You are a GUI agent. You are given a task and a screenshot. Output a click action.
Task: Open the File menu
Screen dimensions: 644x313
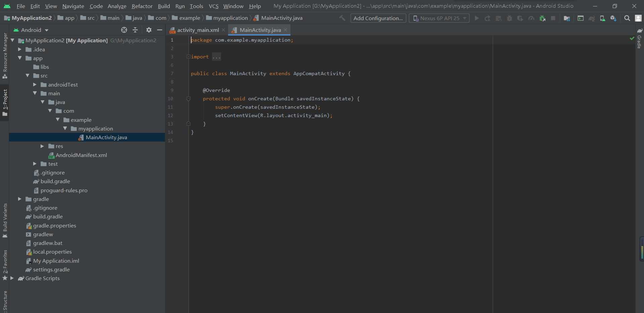[20, 6]
